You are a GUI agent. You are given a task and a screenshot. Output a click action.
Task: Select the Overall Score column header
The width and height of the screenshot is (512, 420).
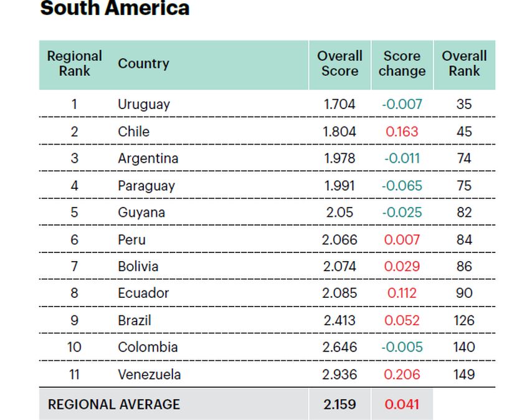pyautogui.click(x=339, y=64)
